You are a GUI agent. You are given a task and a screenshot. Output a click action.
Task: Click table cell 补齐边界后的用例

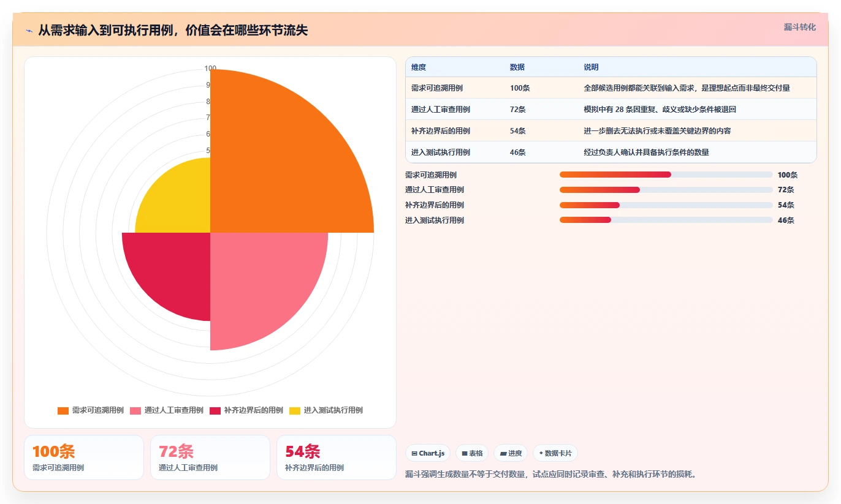pyautogui.click(x=441, y=131)
